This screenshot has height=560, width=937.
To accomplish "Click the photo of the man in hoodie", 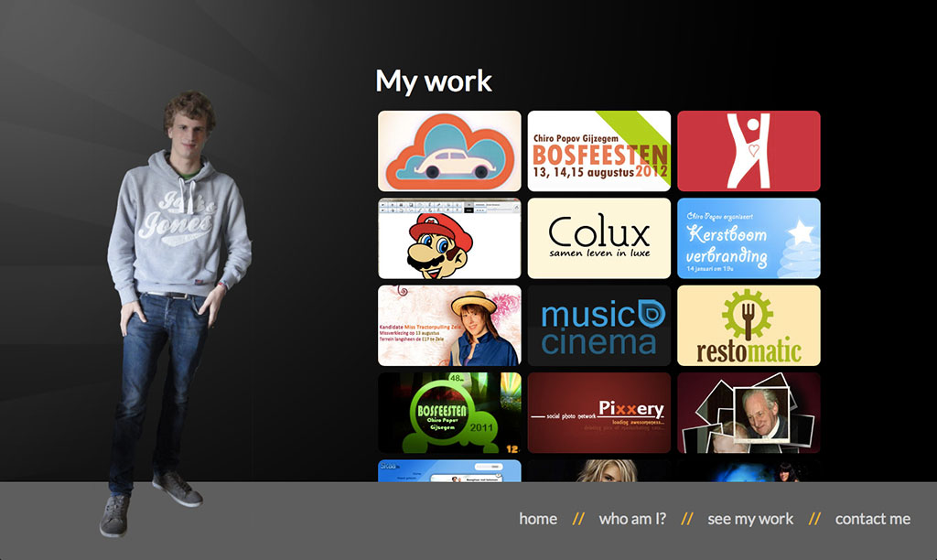I will pyautogui.click(x=178, y=312).
